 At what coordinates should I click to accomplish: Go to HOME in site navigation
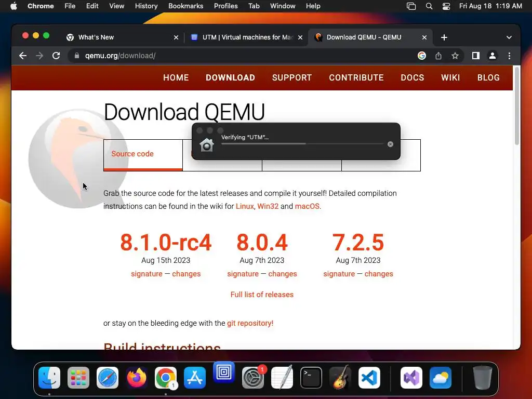click(176, 78)
